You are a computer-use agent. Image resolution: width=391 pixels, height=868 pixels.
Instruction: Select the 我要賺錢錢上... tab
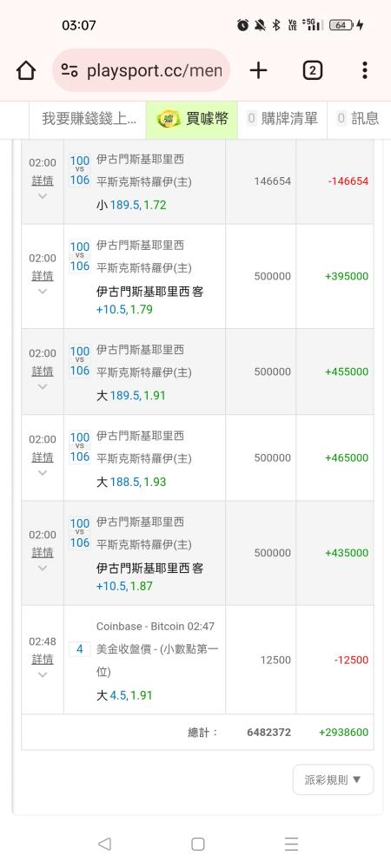coord(89,118)
